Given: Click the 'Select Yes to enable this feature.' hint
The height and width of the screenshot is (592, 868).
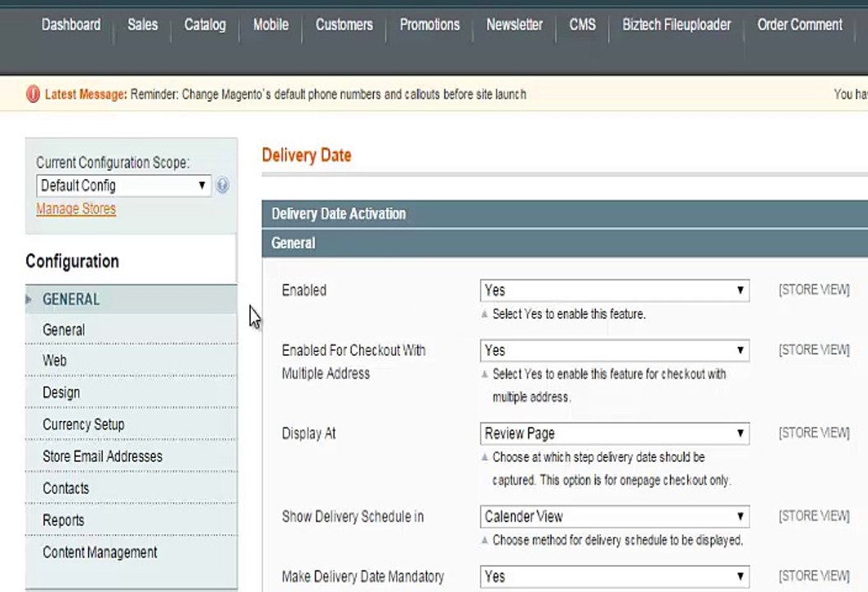Looking at the screenshot, I should click(x=569, y=314).
